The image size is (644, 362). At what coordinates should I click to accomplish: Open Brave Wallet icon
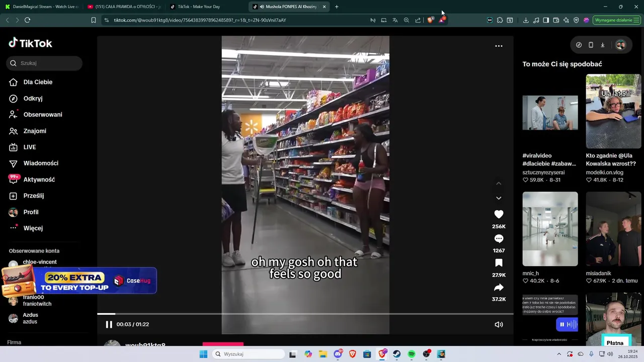click(556, 20)
